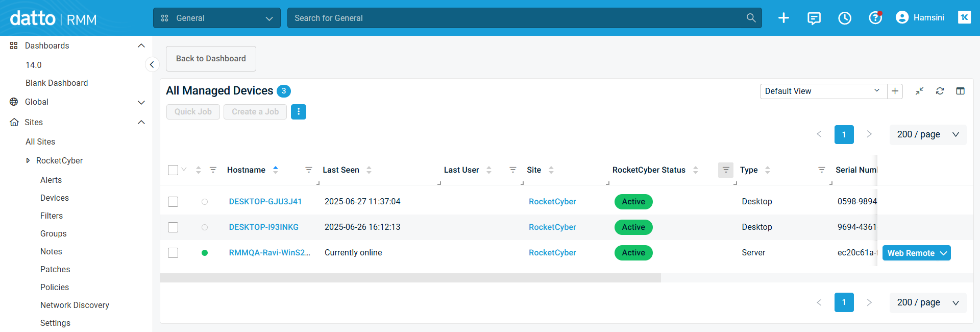Open the help question mark icon

[x=875, y=18]
